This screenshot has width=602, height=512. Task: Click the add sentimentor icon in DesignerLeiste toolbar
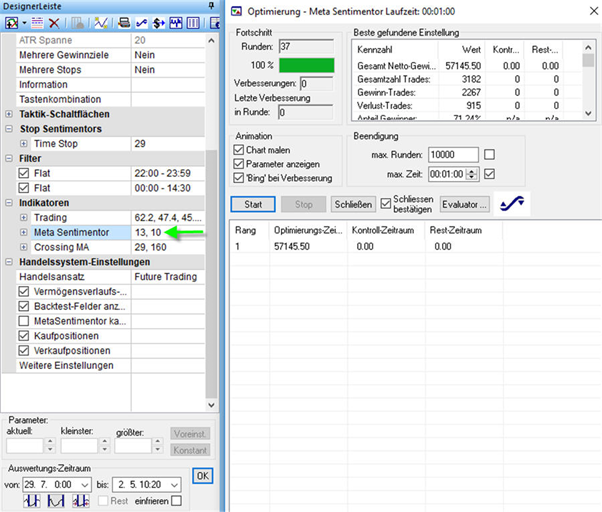[x=12, y=23]
